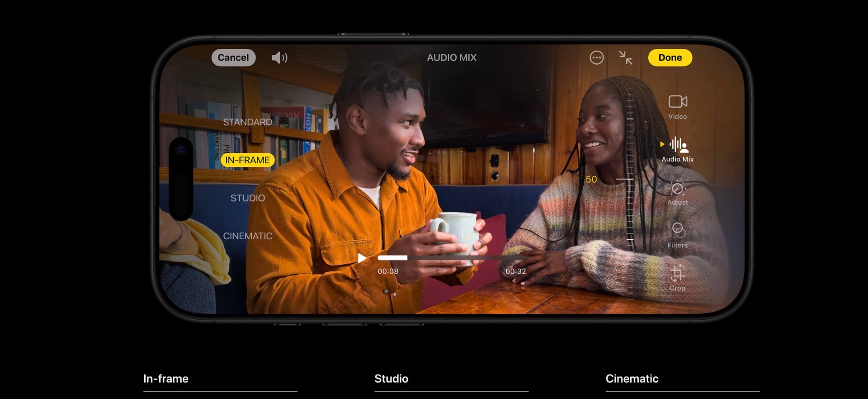This screenshot has width=868, height=399.
Task: Switch to the Studio audio mix mode
Action: tap(247, 198)
